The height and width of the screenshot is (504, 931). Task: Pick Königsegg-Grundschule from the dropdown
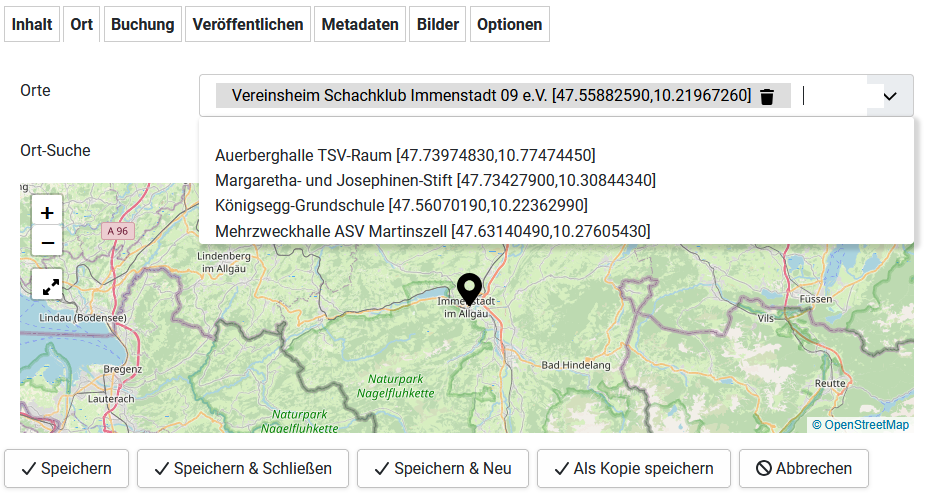(x=401, y=206)
